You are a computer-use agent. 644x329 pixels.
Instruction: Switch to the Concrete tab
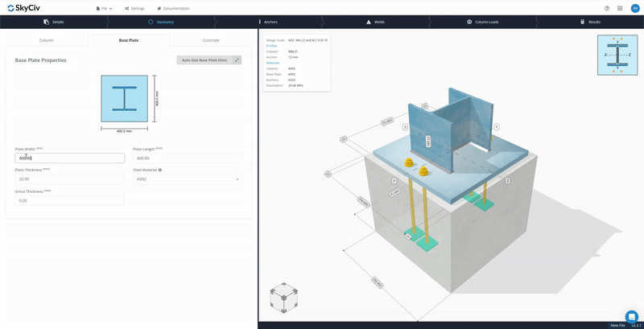(x=210, y=39)
